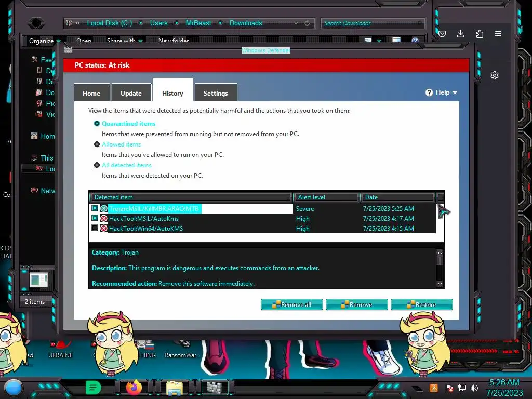
Task: Sort by the Alert level column
Action: coord(326,197)
